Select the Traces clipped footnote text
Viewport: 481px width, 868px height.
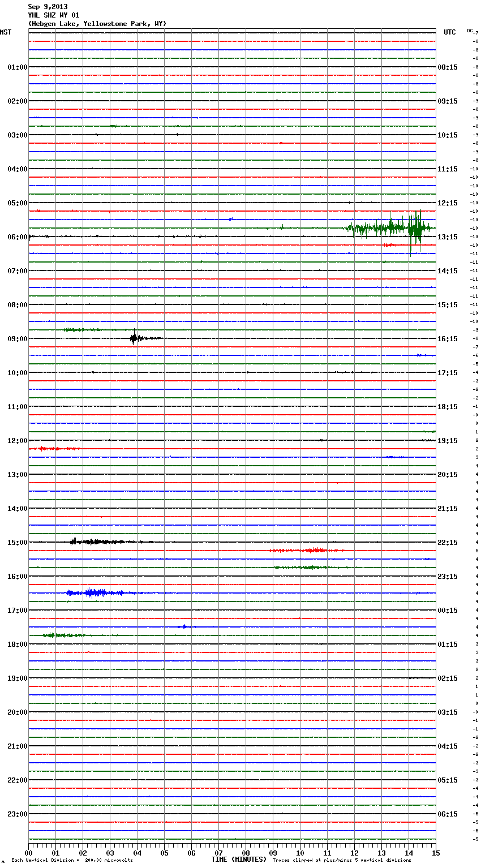point(342,861)
